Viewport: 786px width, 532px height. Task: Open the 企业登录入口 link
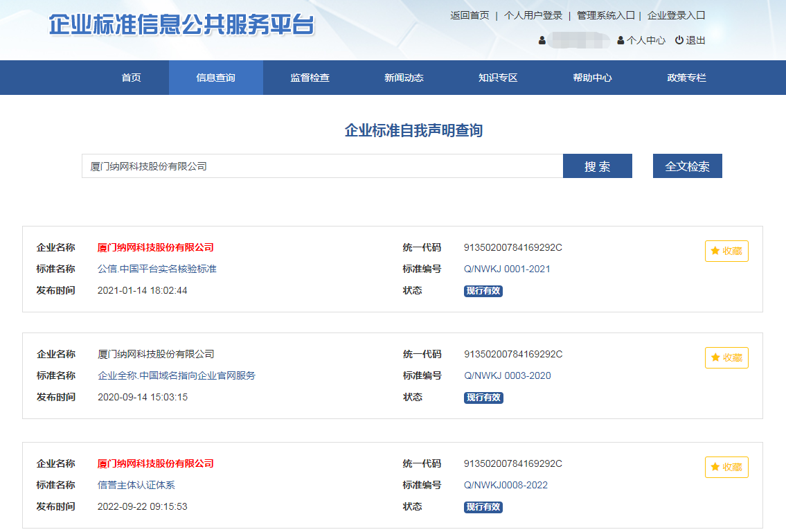[676, 15]
